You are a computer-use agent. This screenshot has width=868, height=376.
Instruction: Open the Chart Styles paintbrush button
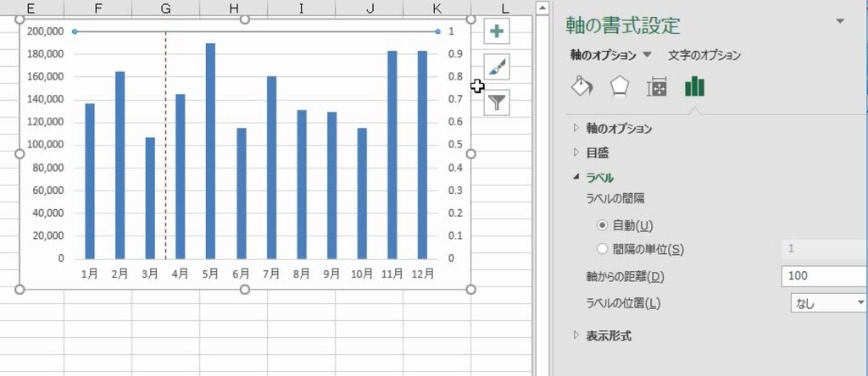point(497,67)
